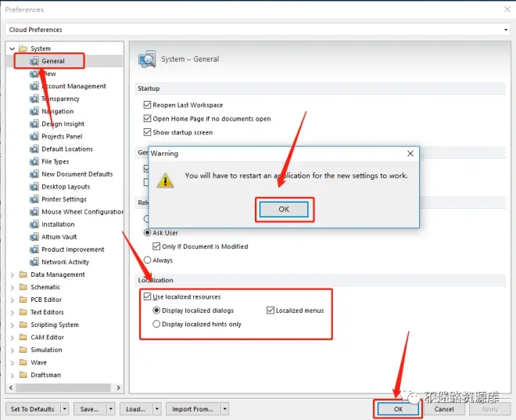Open the Set To Defaults dropdown arrow
516x420 pixels.
(x=64, y=409)
